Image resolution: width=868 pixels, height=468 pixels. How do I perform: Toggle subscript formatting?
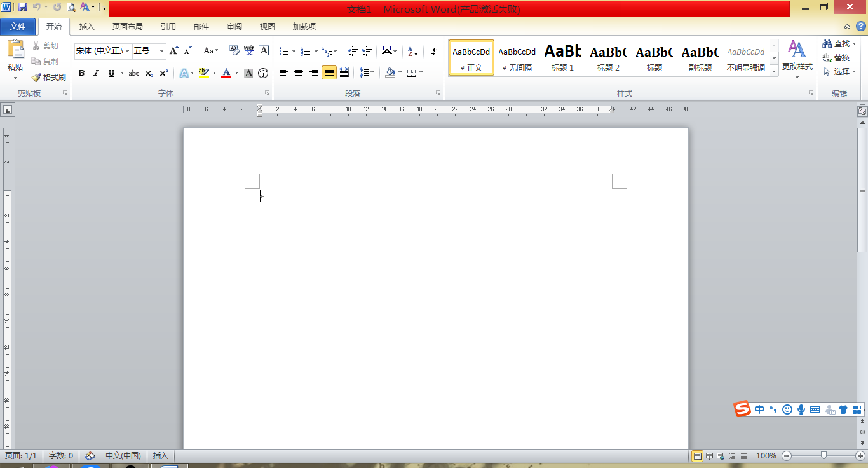click(149, 73)
